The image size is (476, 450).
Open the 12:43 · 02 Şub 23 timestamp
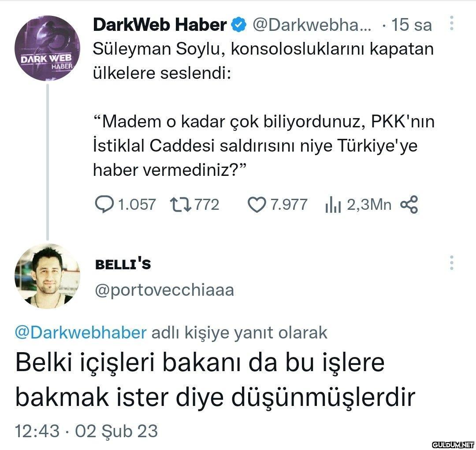coord(86,431)
